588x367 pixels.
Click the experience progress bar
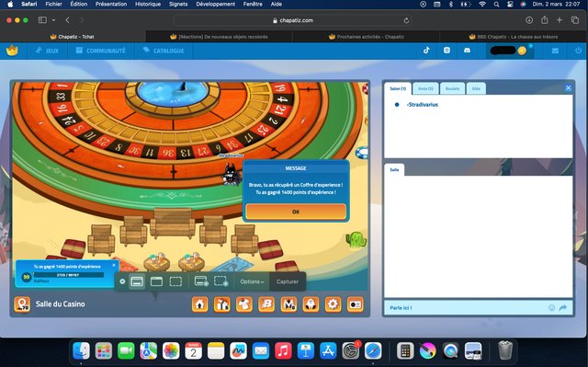(68, 275)
